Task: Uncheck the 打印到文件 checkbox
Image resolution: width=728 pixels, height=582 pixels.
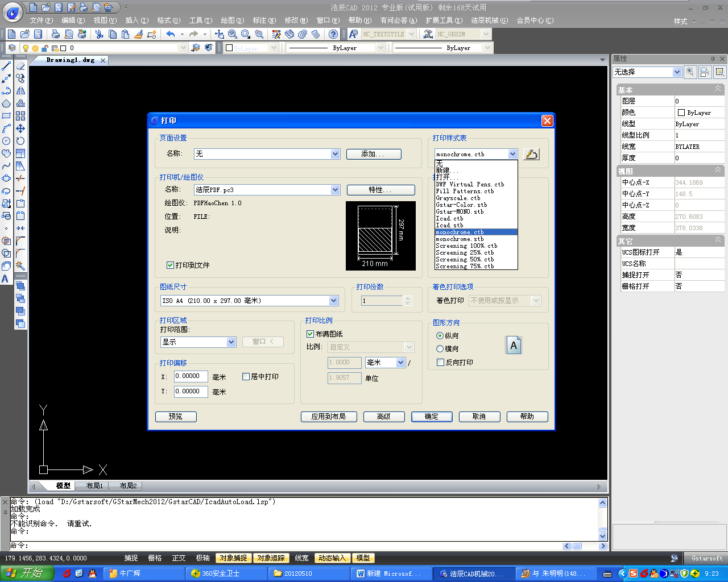Action: click(170, 265)
